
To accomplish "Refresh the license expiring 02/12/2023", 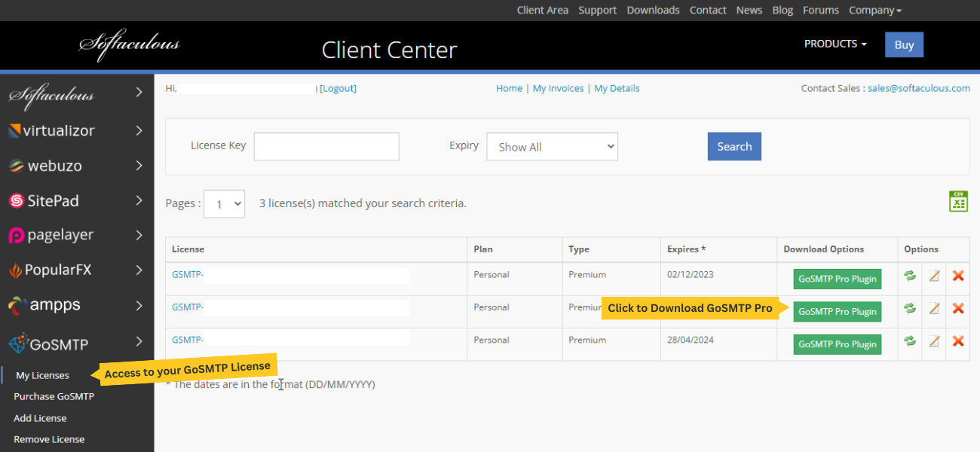I will (910, 276).
